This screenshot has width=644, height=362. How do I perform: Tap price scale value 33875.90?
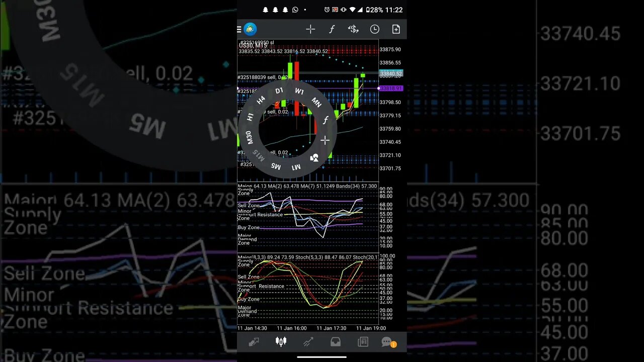coord(390,49)
